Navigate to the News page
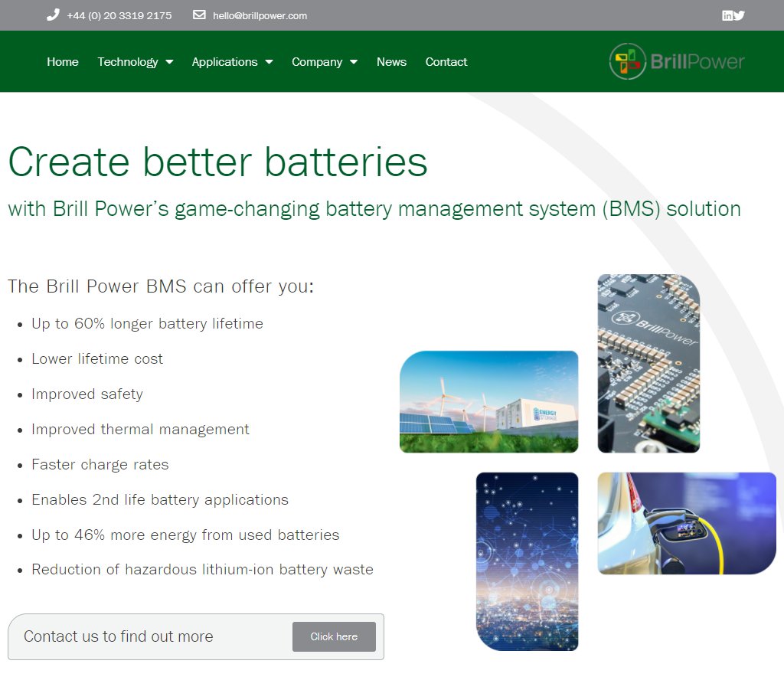Screen dimensions: 784x677 pyautogui.click(x=391, y=62)
